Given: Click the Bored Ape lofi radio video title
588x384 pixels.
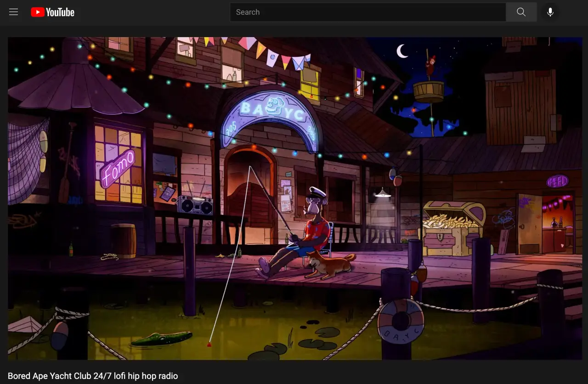Looking at the screenshot, I should 93,376.
